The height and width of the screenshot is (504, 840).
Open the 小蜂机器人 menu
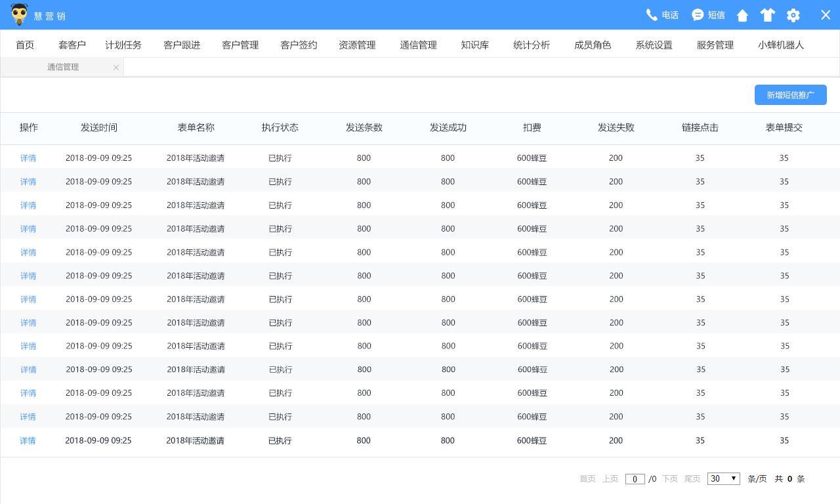pyautogui.click(x=781, y=45)
